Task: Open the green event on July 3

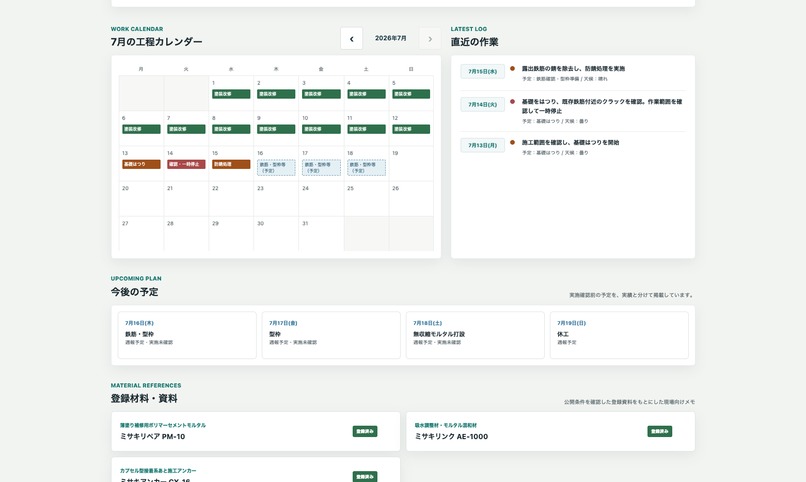Action: coord(321,94)
